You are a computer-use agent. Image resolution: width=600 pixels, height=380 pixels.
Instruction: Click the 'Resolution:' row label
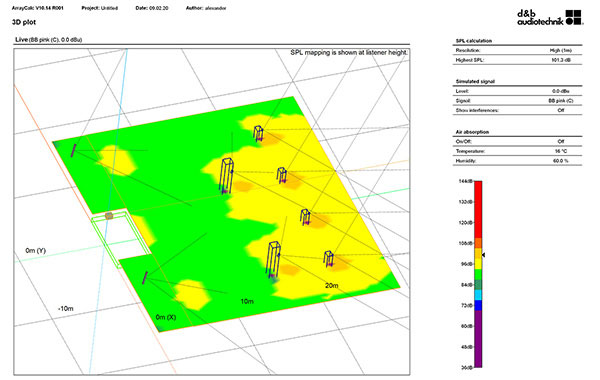point(468,51)
